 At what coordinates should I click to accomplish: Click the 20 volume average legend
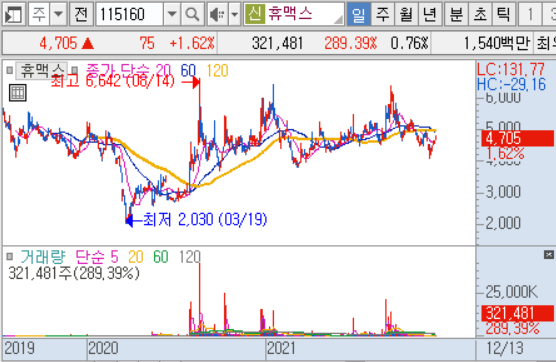(135, 256)
